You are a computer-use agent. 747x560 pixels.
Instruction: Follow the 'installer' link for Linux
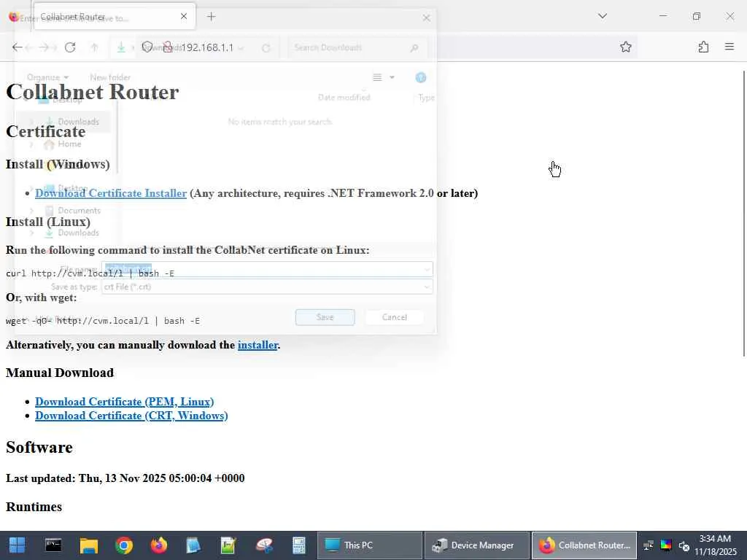pos(258,345)
